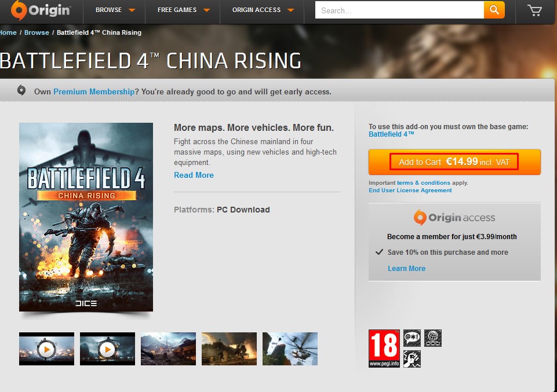Expand the Browse dropdown menu

click(115, 10)
